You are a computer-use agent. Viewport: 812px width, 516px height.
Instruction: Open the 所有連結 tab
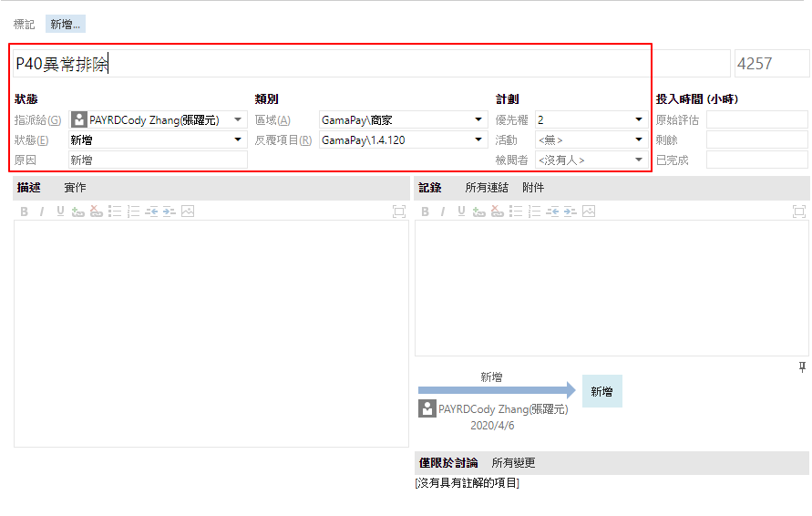(x=487, y=188)
